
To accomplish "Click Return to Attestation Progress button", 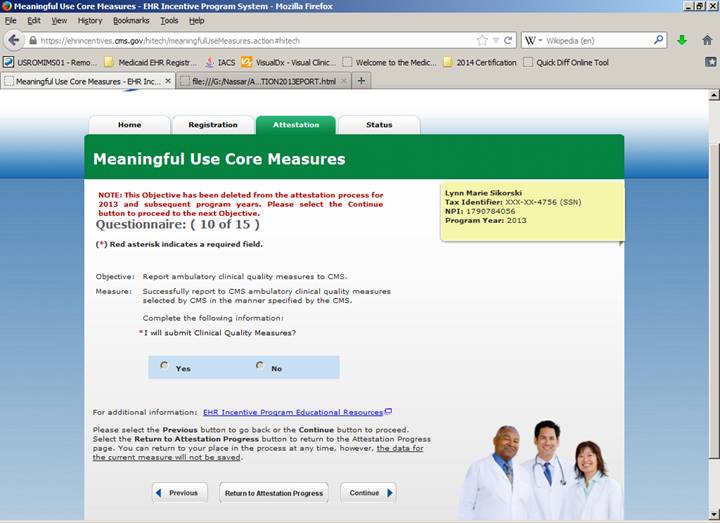I will 274,493.
